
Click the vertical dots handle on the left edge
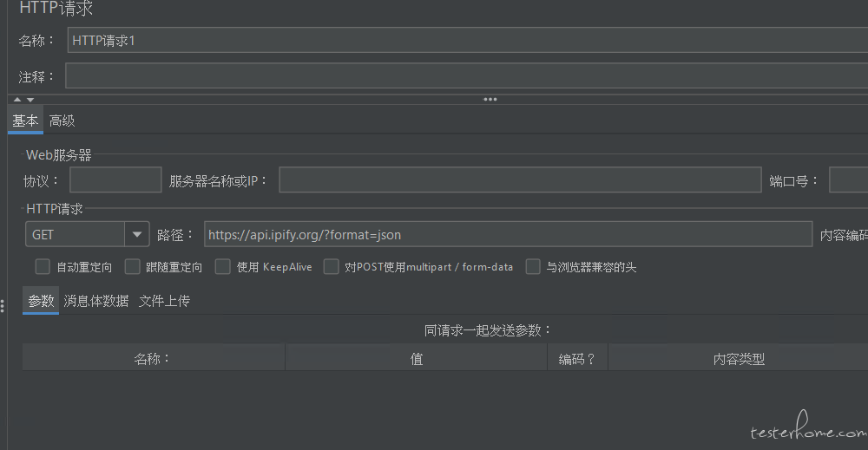3,303
